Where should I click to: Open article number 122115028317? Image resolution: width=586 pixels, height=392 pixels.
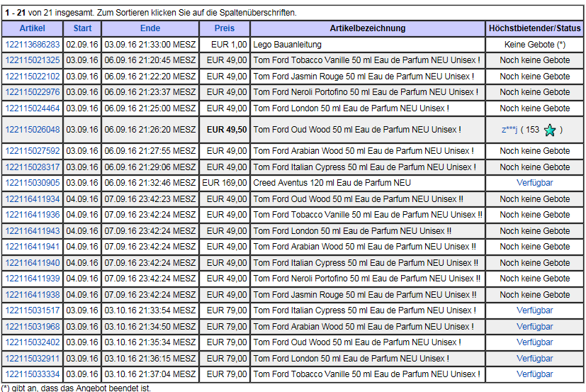[x=32, y=167]
